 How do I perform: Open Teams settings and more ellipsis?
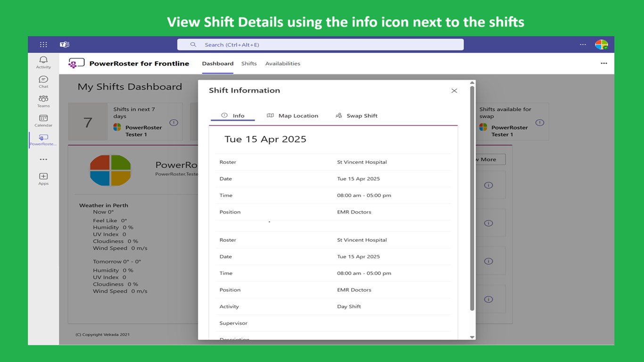click(x=583, y=45)
